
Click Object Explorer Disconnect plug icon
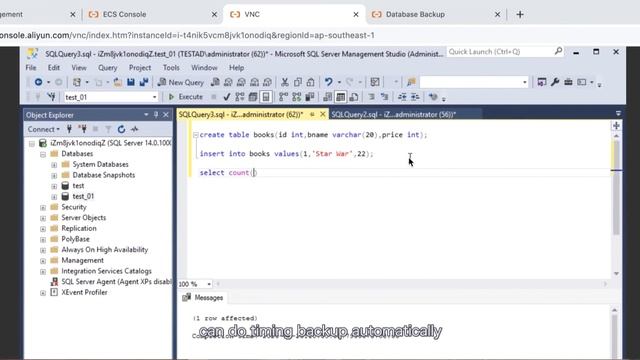click(83, 129)
